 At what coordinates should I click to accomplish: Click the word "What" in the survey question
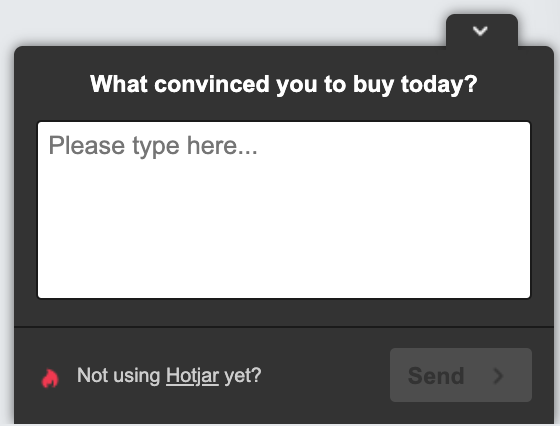click(x=119, y=84)
